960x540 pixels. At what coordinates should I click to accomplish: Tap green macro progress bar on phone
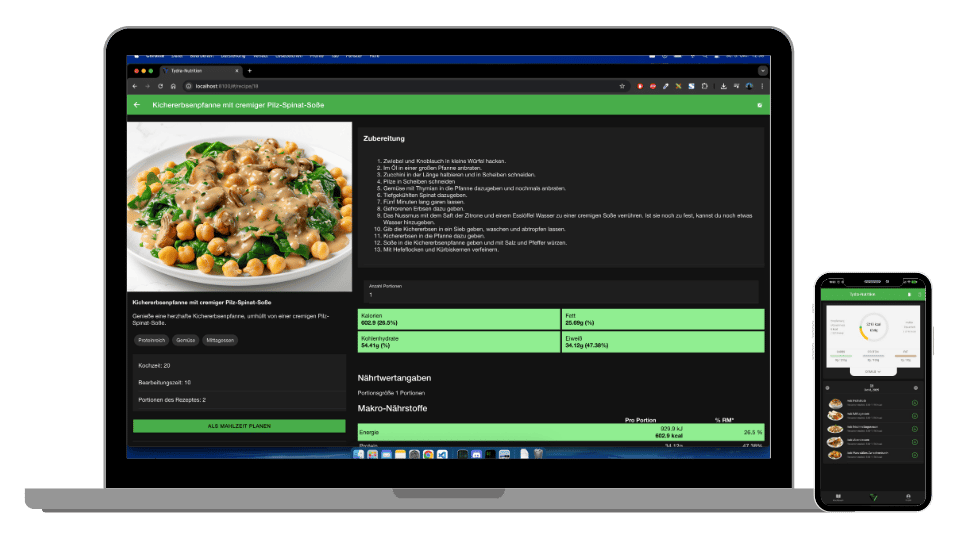point(841,356)
